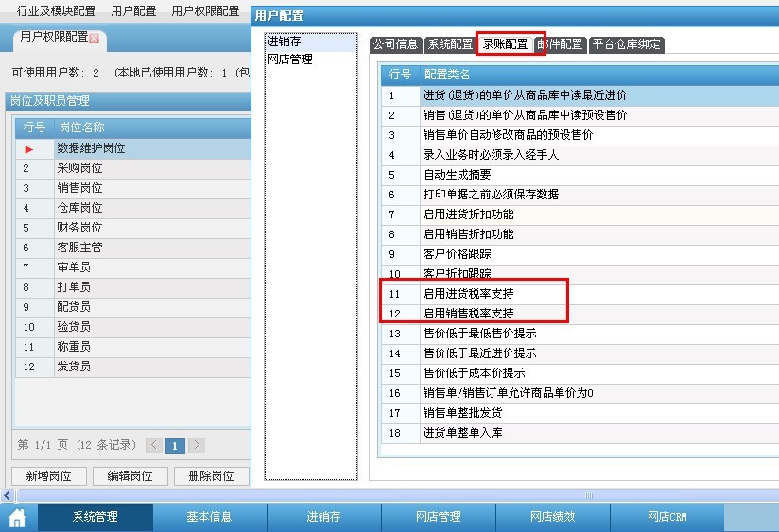Open 基本信息 in bottom navigation
779x532 pixels.
pyautogui.click(x=209, y=517)
